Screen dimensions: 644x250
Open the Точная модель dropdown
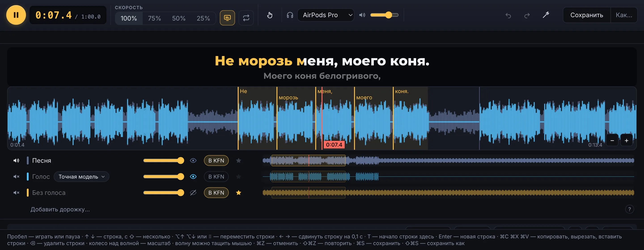coord(81,177)
